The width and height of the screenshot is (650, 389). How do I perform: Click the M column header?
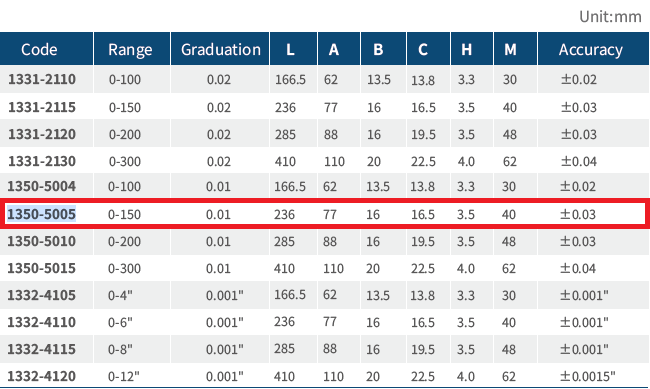(x=510, y=50)
